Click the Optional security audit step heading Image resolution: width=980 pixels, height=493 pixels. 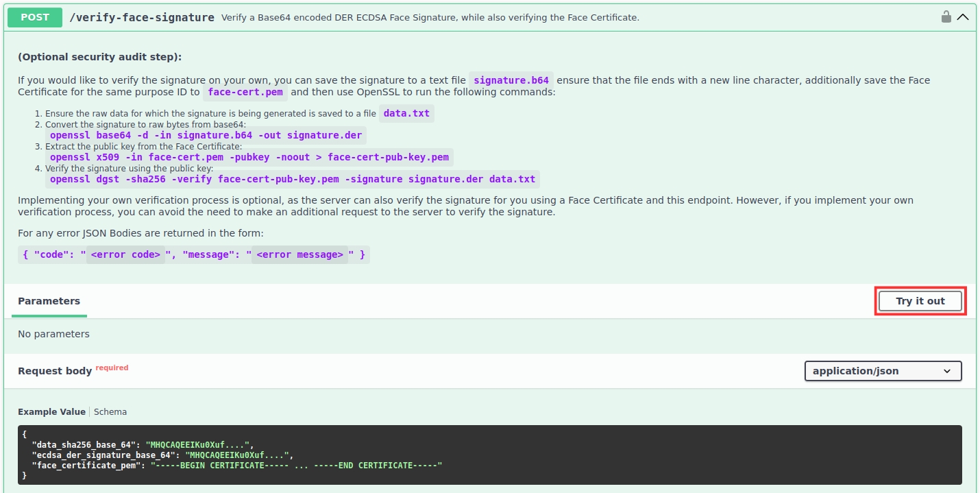100,57
